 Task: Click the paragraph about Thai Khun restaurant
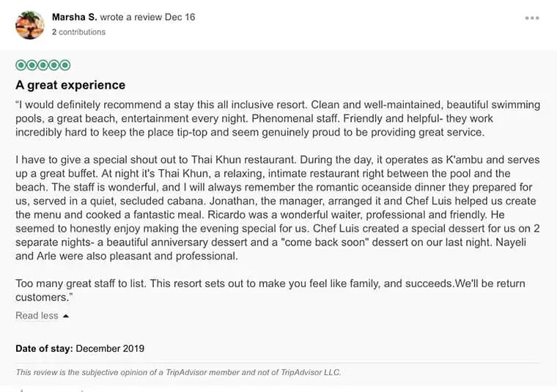point(277,207)
